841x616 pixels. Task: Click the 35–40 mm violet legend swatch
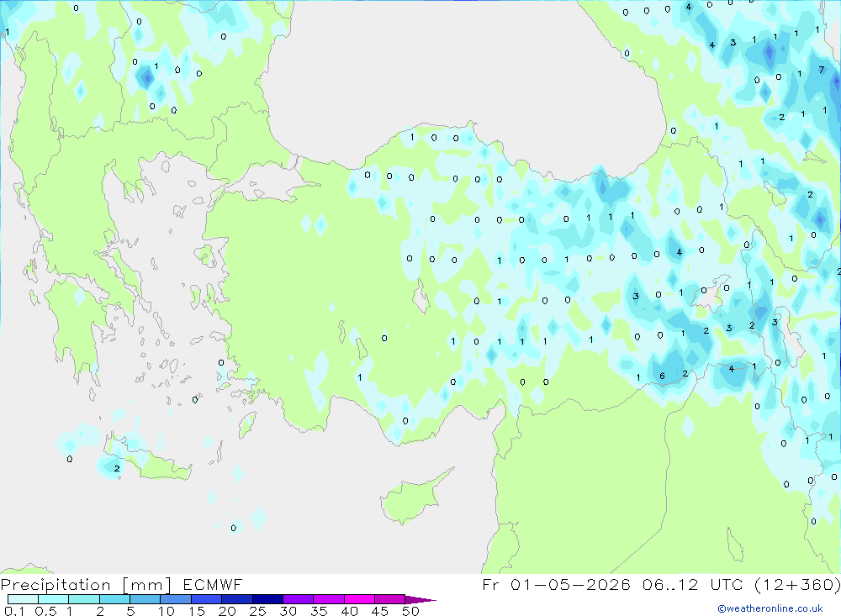328,599
